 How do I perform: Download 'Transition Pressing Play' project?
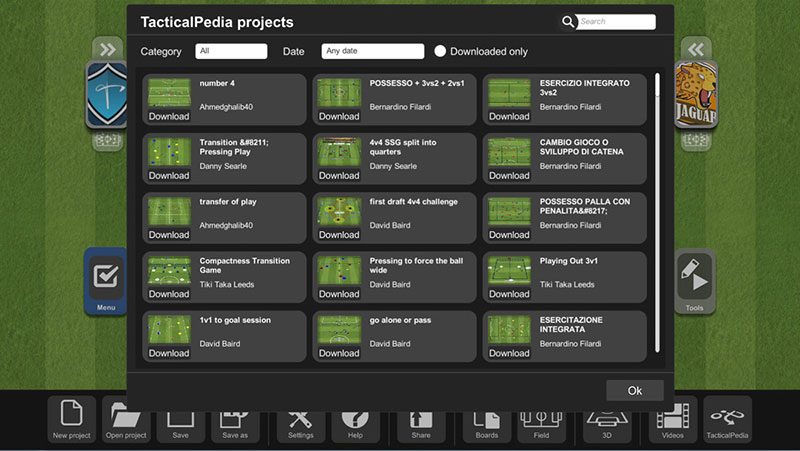coord(169,176)
